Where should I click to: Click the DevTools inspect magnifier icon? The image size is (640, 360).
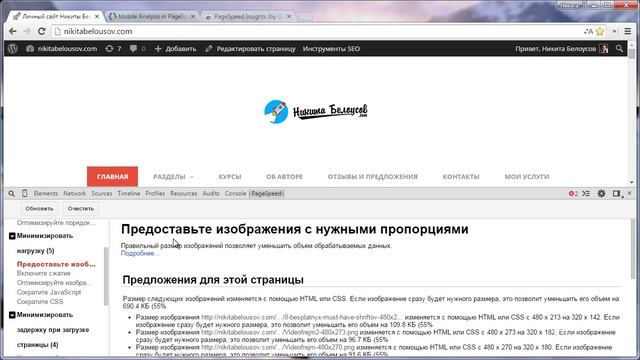pyautogui.click(x=11, y=193)
